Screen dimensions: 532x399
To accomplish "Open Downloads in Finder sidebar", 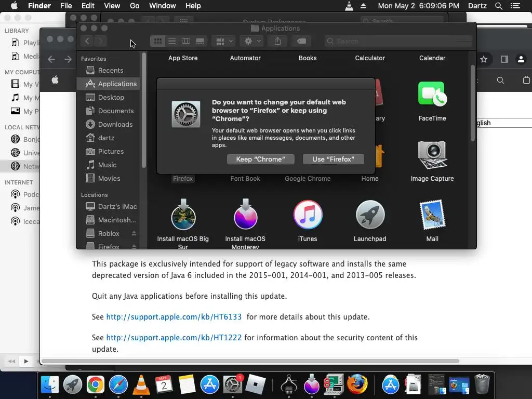I will click(x=109, y=124).
